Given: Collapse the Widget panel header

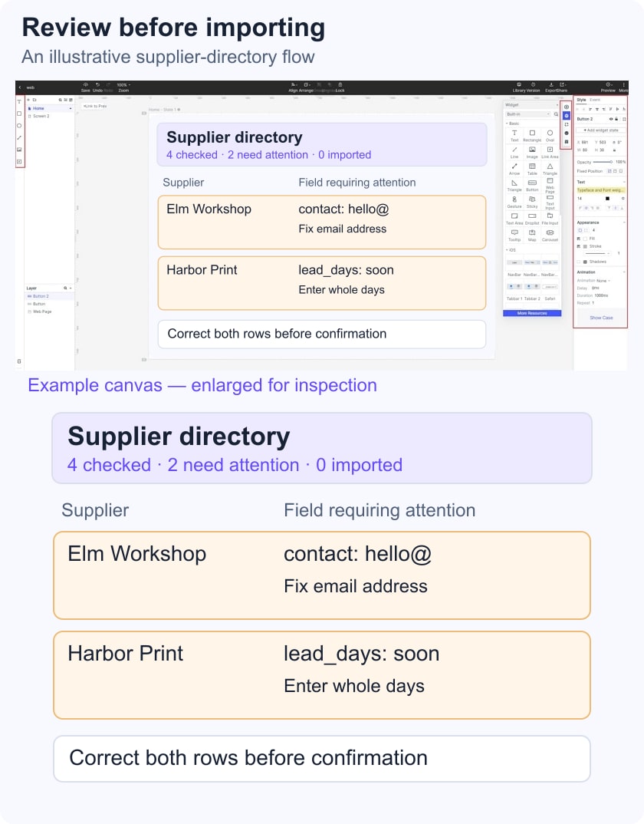Looking at the screenshot, I should tap(557, 105).
